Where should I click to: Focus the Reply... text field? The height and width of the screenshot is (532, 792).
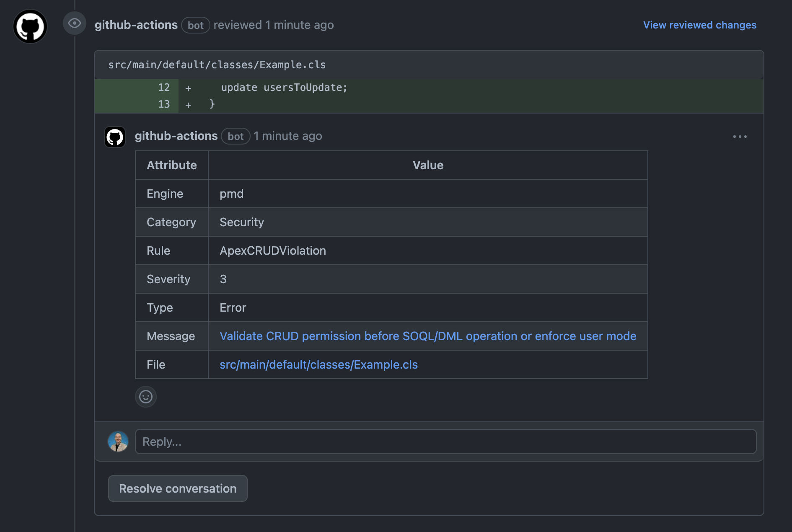(x=445, y=442)
